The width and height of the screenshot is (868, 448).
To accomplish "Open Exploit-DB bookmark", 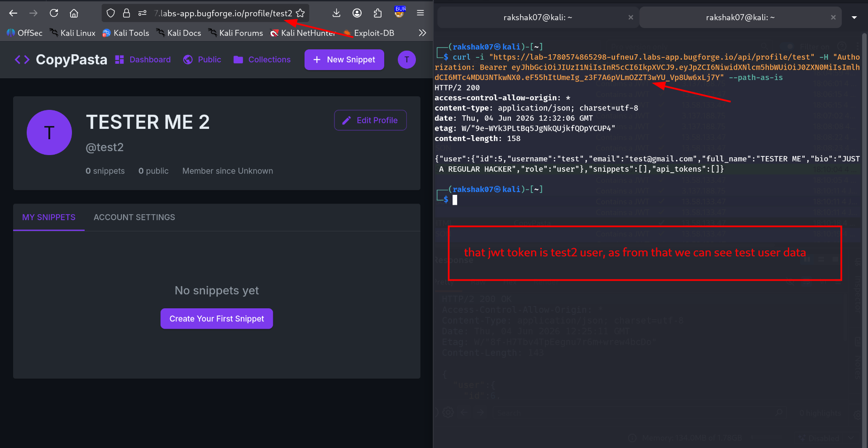I will (x=369, y=33).
